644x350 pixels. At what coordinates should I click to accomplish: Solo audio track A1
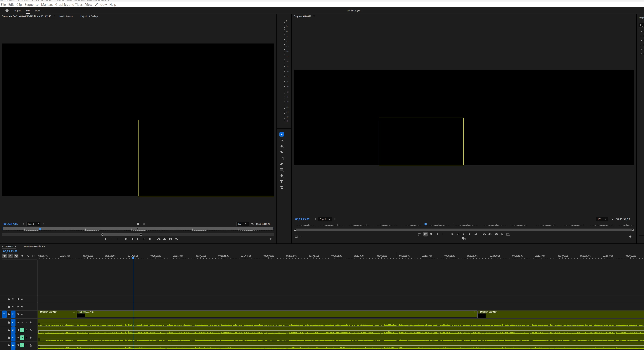tap(27, 323)
